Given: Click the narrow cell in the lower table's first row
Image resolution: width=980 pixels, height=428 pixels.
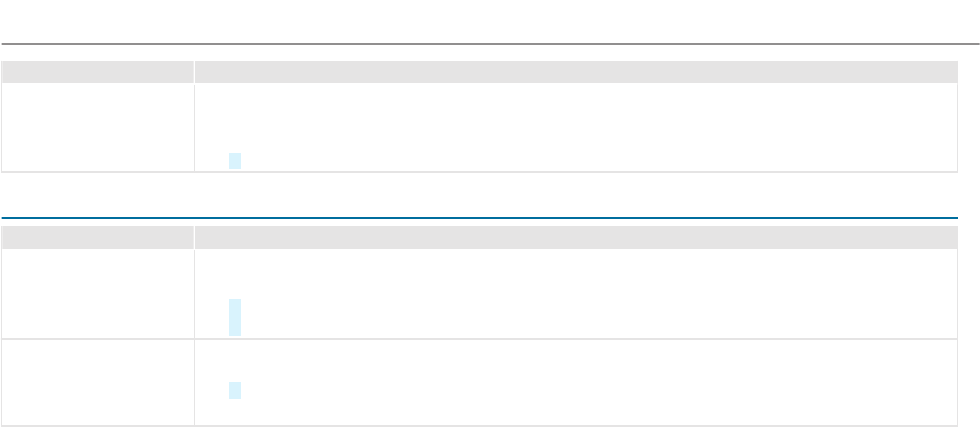Looking at the screenshot, I should (x=97, y=293).
